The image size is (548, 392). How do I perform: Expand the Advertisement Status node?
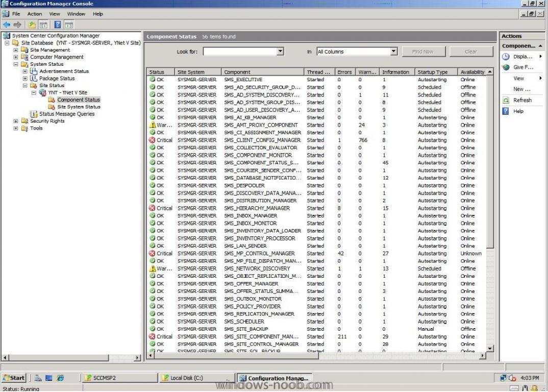tap(25, 71)
